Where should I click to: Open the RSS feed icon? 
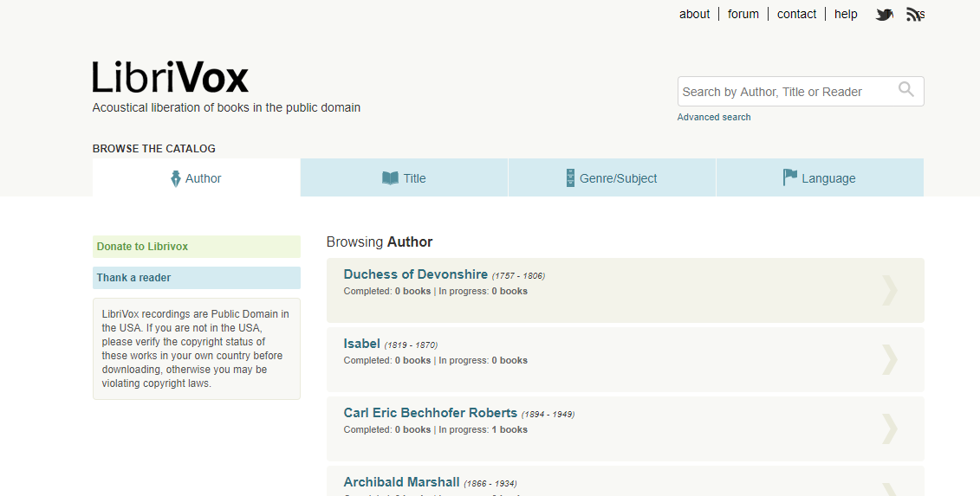pos(915,15)
